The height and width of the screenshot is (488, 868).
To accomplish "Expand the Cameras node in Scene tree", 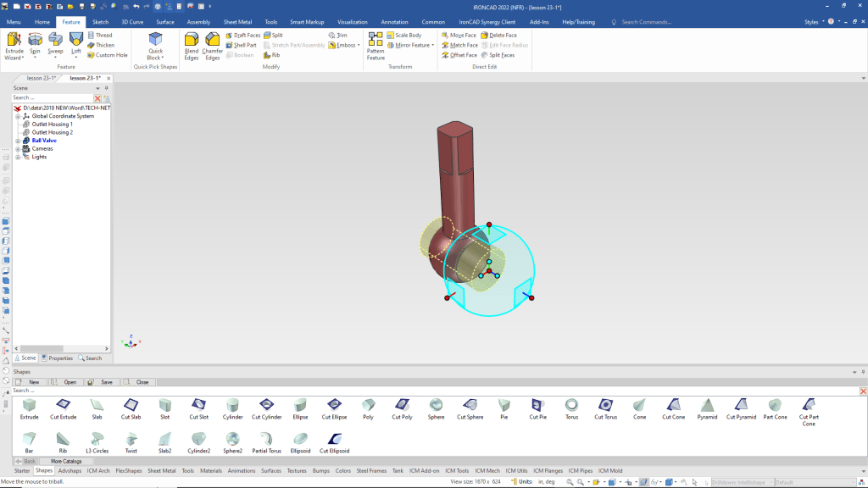I will (x=17, y=148).
